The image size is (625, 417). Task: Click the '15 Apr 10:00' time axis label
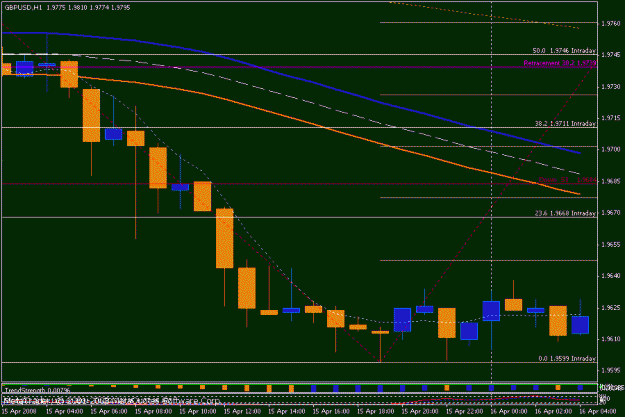198,411
